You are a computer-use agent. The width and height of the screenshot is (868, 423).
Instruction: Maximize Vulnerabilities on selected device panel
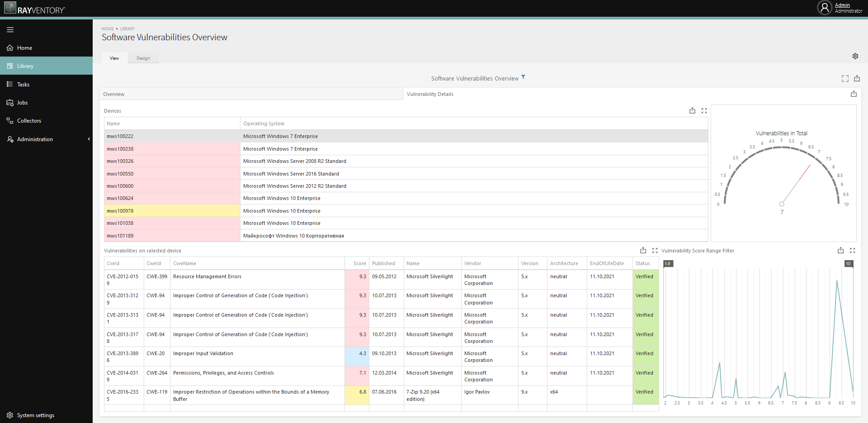(x=655, y=250)
